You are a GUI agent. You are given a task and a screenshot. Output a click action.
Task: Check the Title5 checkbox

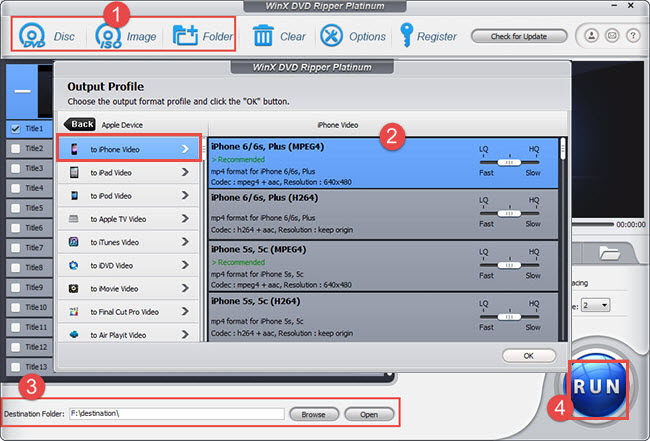pyautogui.click(x=16, y=208)
